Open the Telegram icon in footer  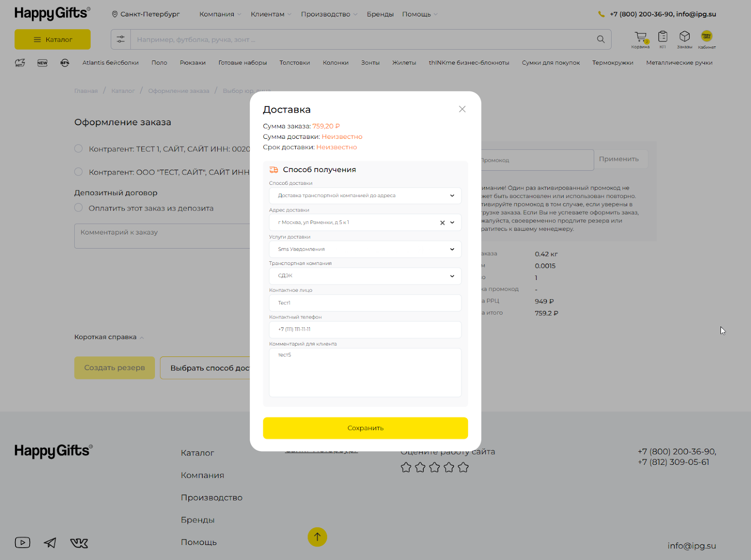pos(50,543)
